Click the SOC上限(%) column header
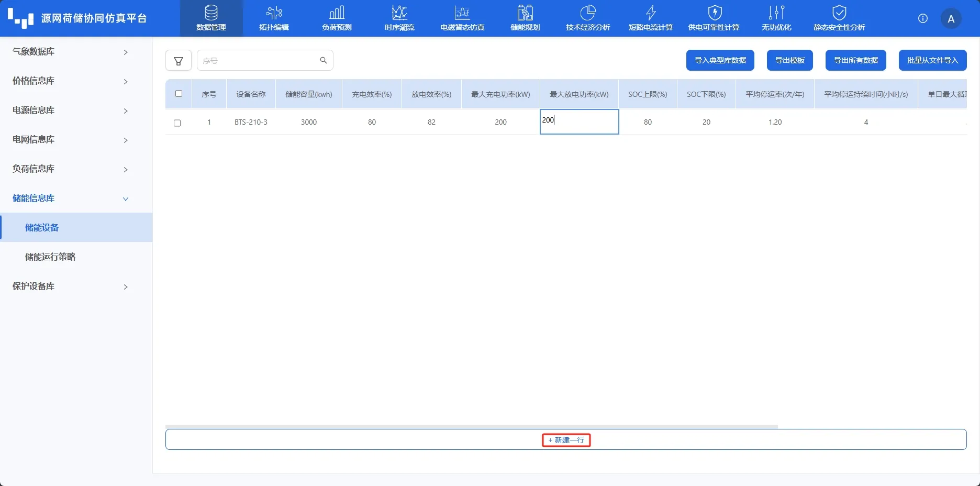980x486 pixels. [648, 94]
